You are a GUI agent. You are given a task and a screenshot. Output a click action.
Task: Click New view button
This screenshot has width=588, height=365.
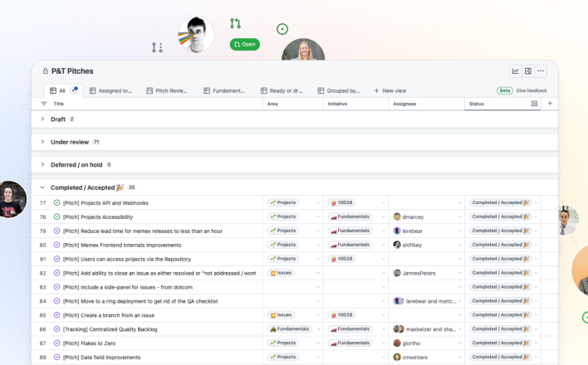click(390, 90)
